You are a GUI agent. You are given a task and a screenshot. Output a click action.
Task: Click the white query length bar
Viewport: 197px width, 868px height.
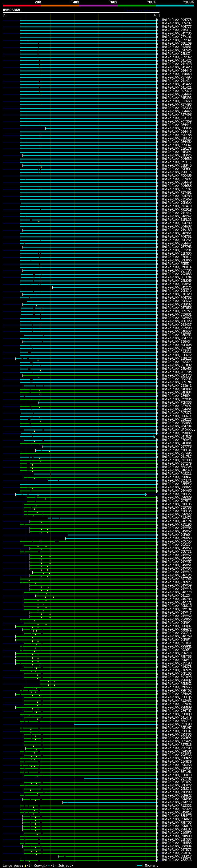(x=81, y=12)
